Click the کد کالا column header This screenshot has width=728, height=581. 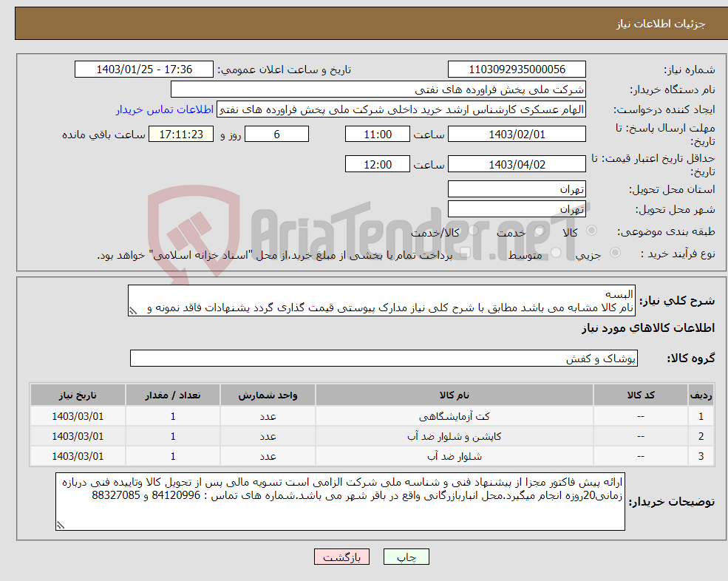click(641, 395)
